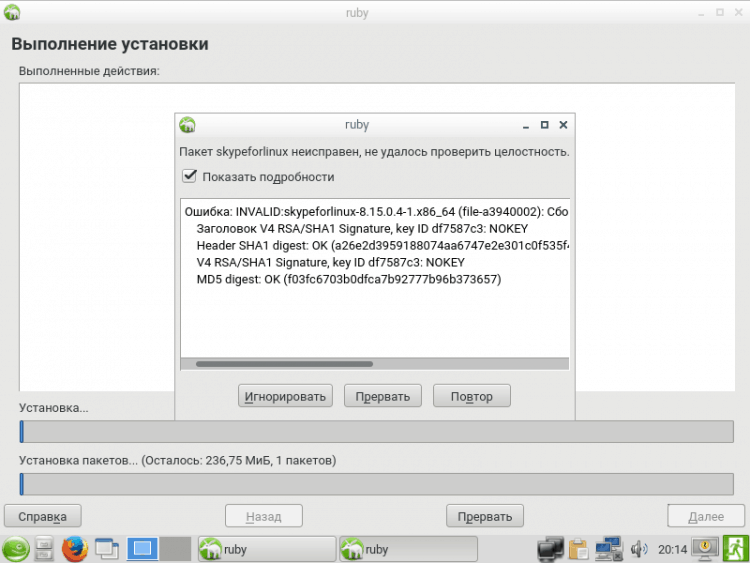Screen dimensions: 750x563
Task: Click the file manager icon in taskbar
Action: (x=45, y=549)
